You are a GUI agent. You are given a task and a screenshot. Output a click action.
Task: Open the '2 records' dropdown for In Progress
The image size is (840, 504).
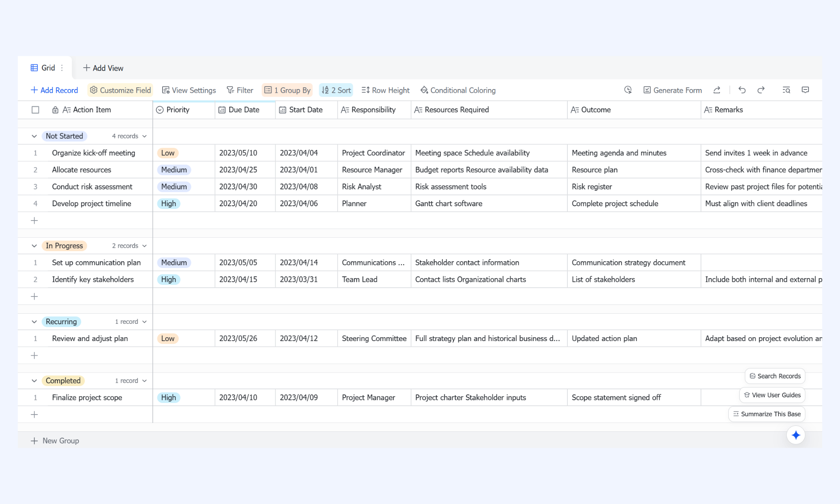[129, 246]
